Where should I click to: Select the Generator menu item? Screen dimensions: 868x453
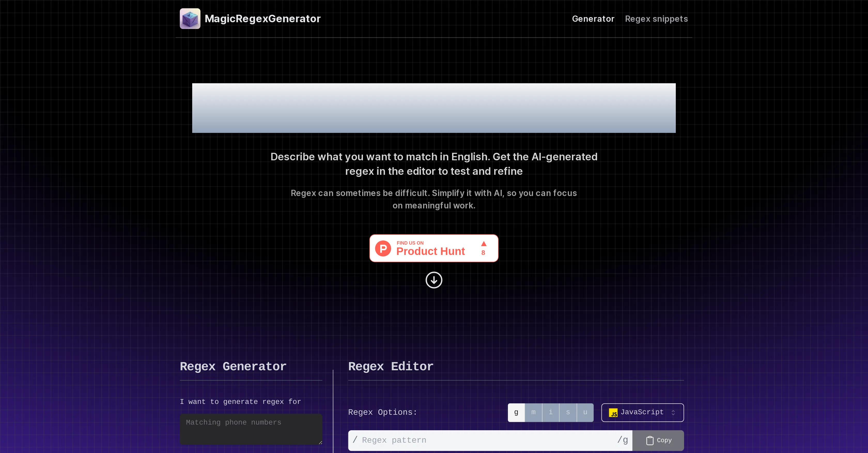coord(593,19)
